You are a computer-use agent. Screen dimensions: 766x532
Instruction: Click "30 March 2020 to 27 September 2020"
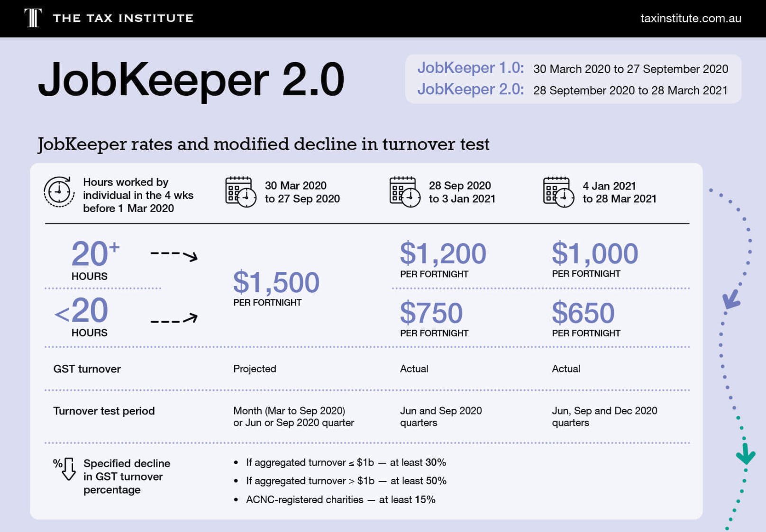(630, 69)
